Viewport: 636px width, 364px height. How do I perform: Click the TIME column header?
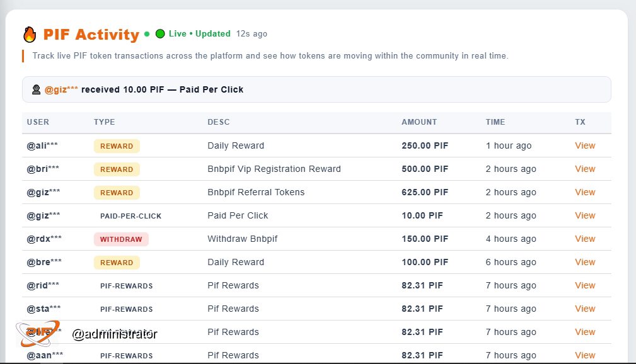tap(495, 122)
